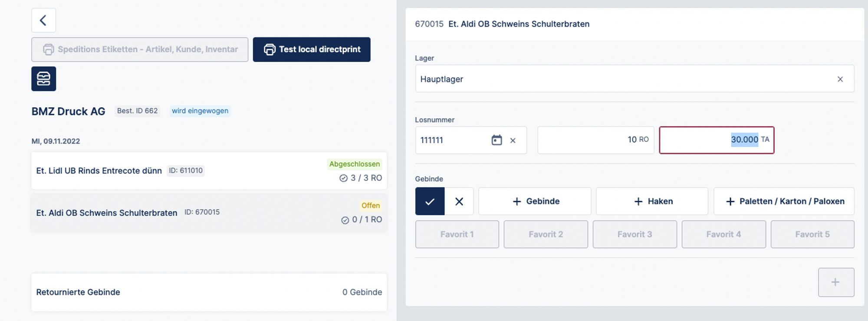Select the Gebinde X toggle
Screen dimensions: 868x321
pos(459,201)
